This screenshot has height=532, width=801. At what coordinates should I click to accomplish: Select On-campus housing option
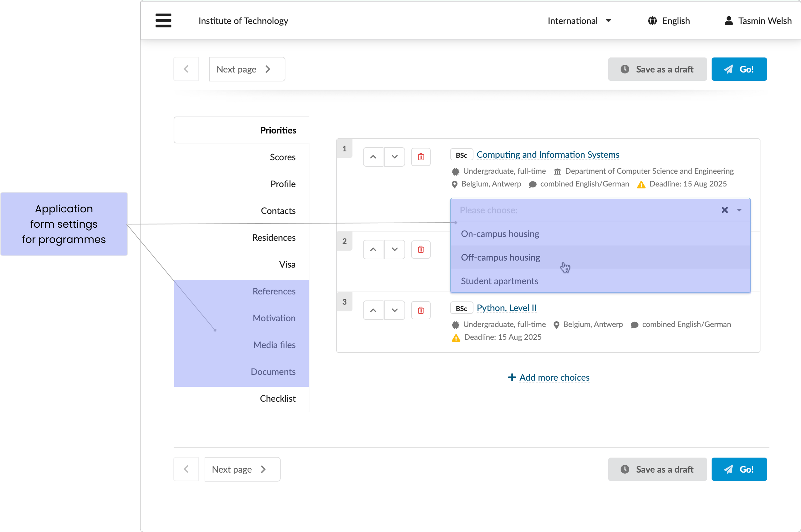point(600,234)
